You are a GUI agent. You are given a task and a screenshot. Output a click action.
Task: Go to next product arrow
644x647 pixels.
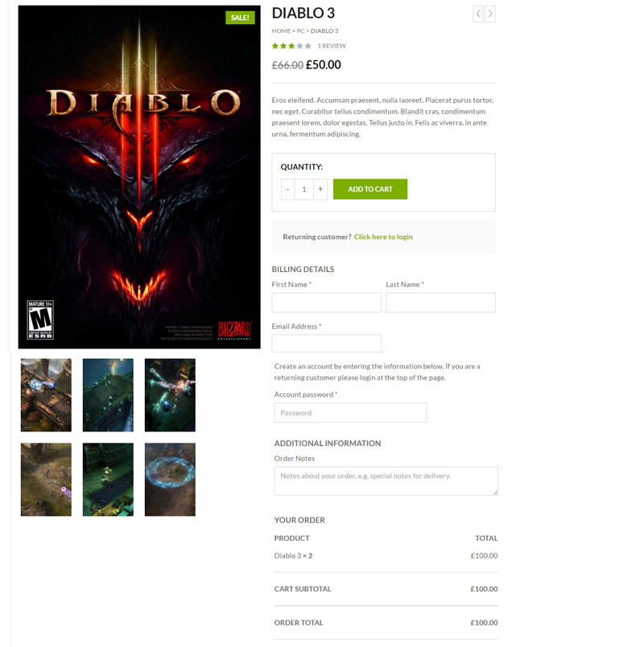[490, 14]
